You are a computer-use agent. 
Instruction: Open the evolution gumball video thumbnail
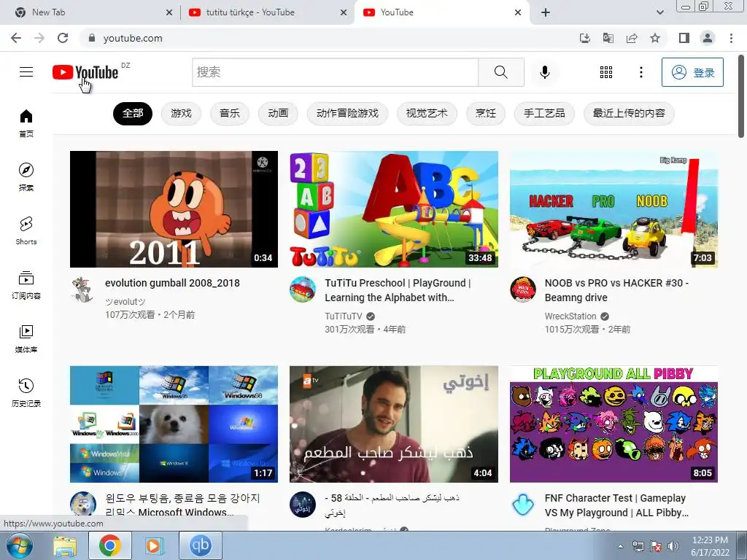click(174, 209)
